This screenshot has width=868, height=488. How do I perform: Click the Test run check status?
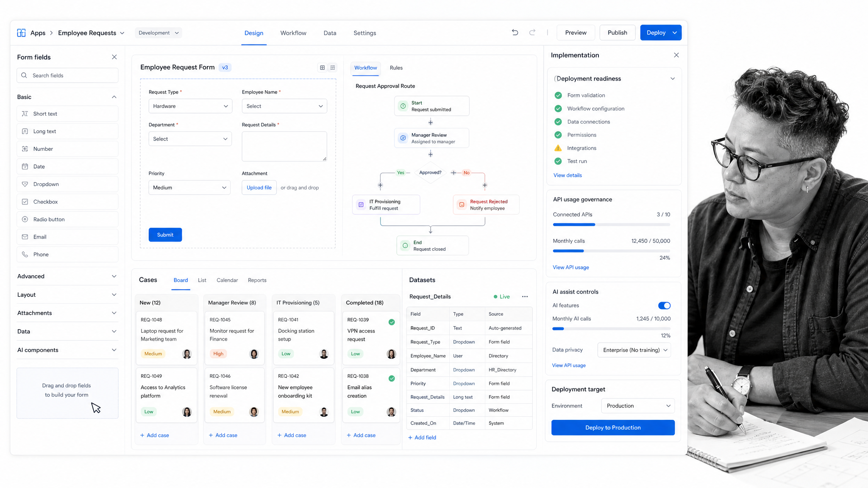[x=558, y=161]
